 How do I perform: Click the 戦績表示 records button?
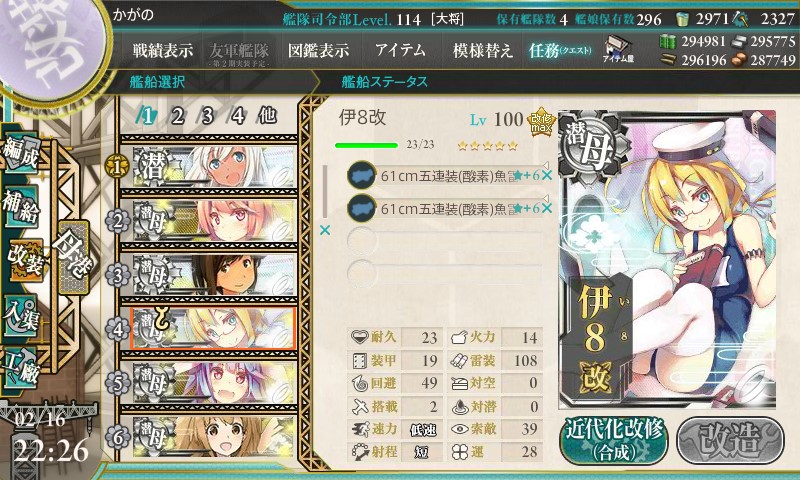click(x=163, y=50)
